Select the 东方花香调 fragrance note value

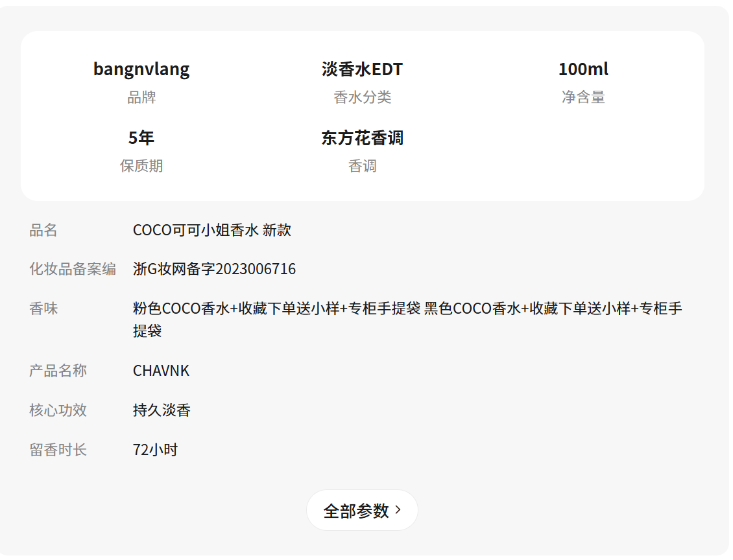coord(362,138)
